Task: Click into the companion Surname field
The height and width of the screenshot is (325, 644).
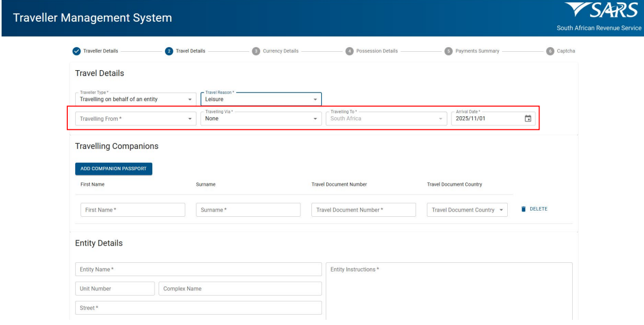Action: [x=248, y=210]
